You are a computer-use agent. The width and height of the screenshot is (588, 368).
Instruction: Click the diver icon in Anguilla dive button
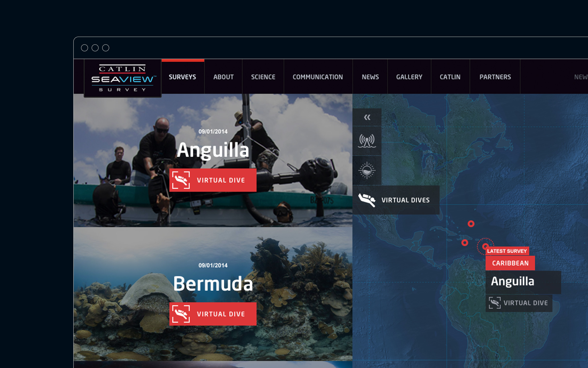click(x=181, y=180)
